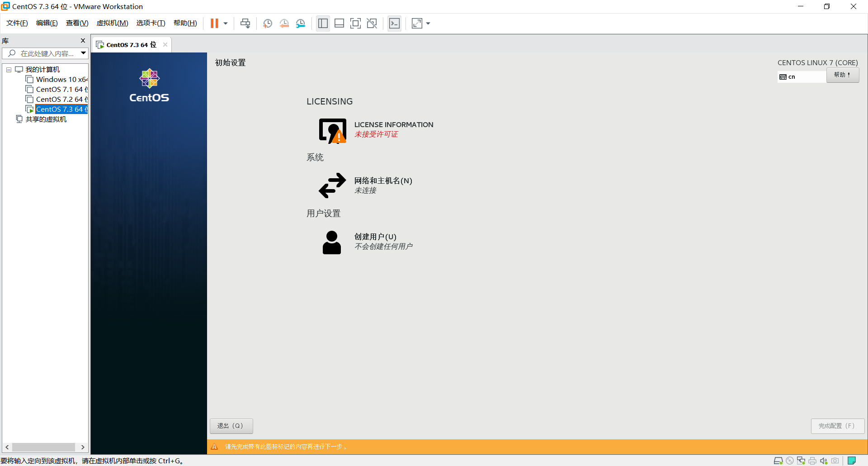Click the 帮助! help button

pyautogui.click(x=843, y=75)
